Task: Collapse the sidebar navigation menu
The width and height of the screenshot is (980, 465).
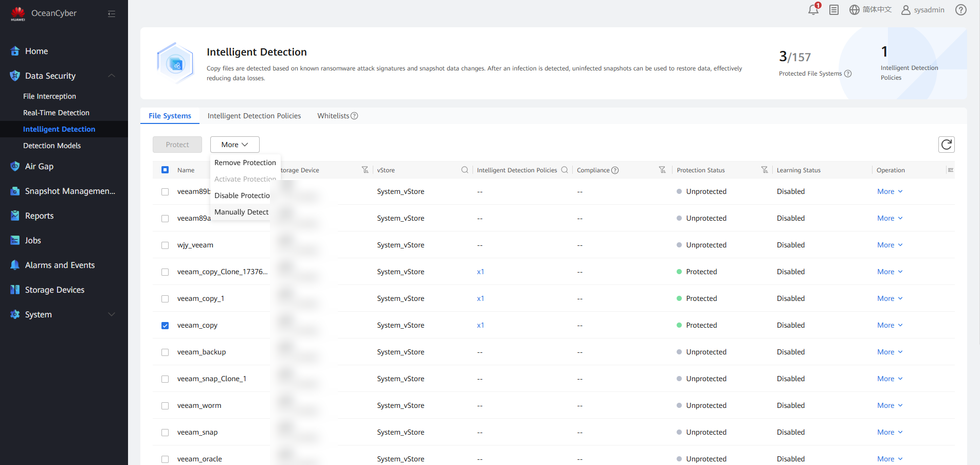Action: pyautogui.click(x=112, y=14)
